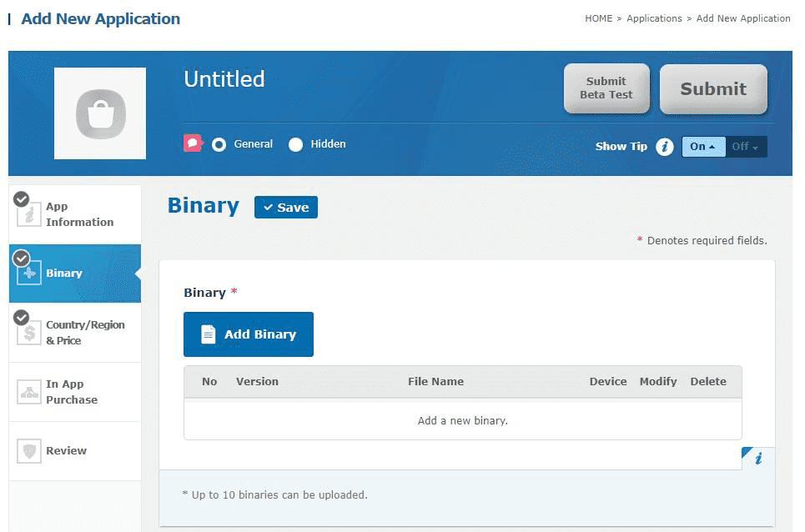Click the blue corner info tip icon
Screen dimensions: 805x532
pyautogui.click(x=757, y=458)
